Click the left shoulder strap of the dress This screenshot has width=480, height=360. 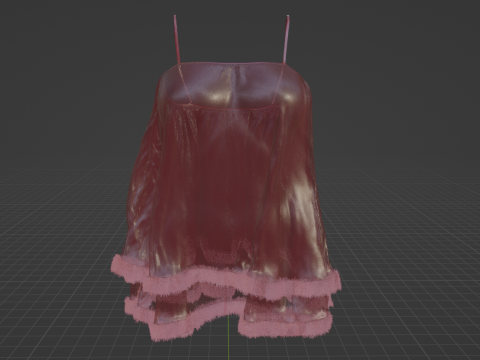[x=177, y=39]
